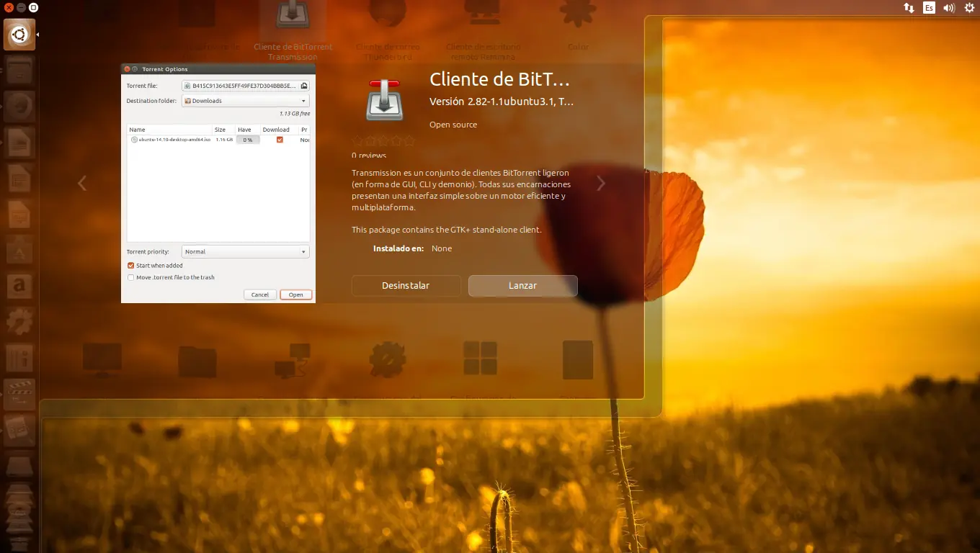The width and height of the screenshot is (980, 553).
Task: Click the 1.13 GB free label
Action: pos(295,114)
